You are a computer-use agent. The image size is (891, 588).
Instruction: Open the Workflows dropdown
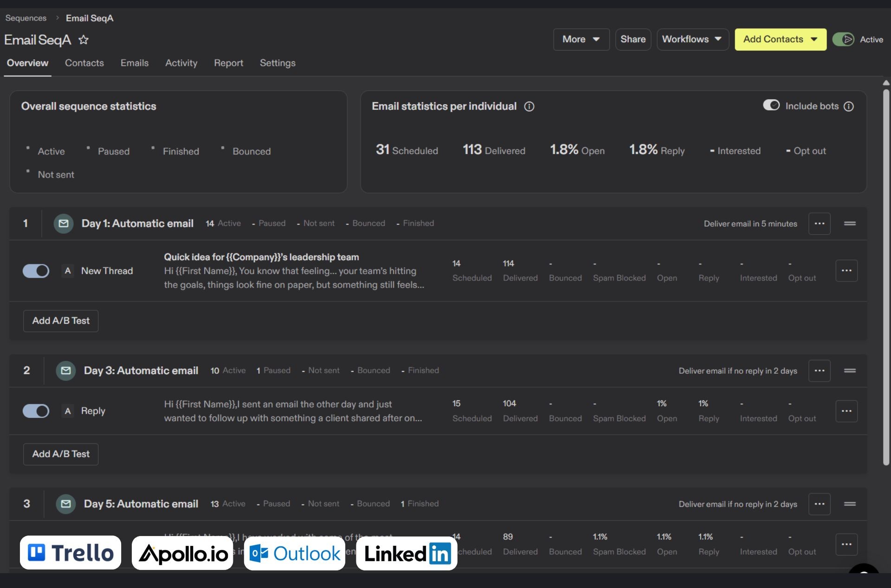pyautogui.click(x=692, y=39)
